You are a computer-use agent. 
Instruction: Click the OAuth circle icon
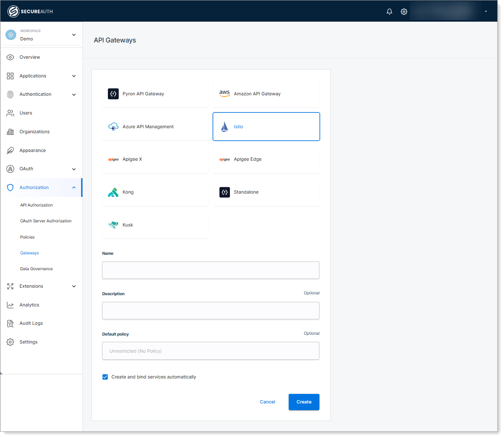pyautogui.click(x=10, y=169)
